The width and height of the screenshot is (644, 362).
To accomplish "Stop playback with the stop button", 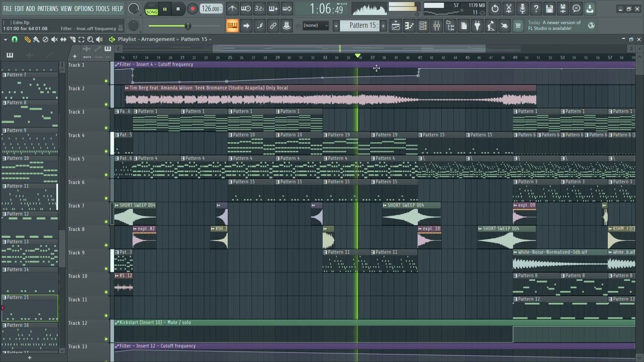I will [x=178, y=9].
